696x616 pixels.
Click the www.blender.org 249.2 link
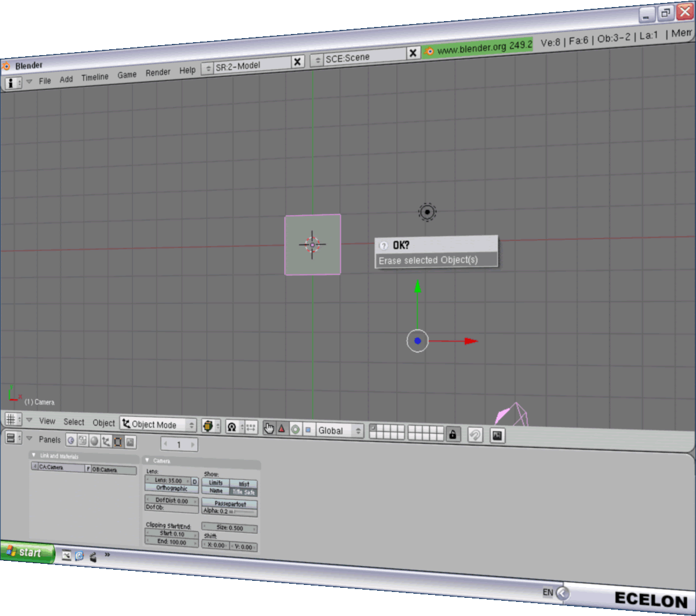(x=484, y=47)
